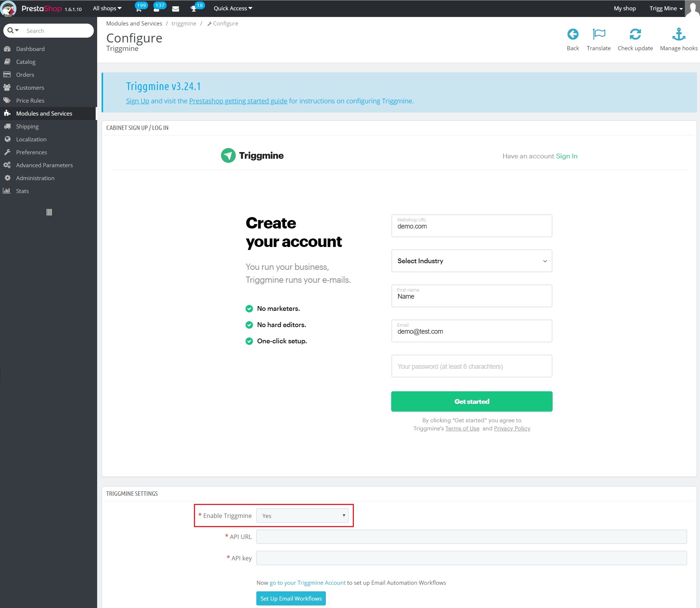Click the Sign Up link in banner
700x608 pixels.
pyautogui.click(x=137, y=101)
